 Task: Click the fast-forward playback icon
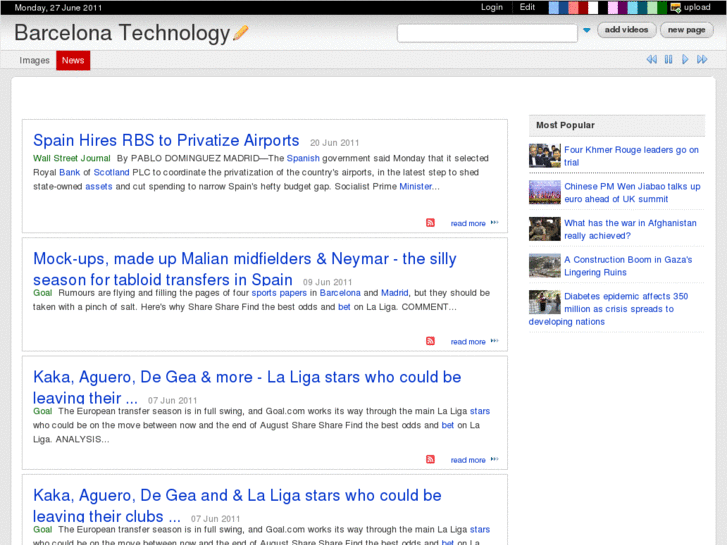[702, 59]
